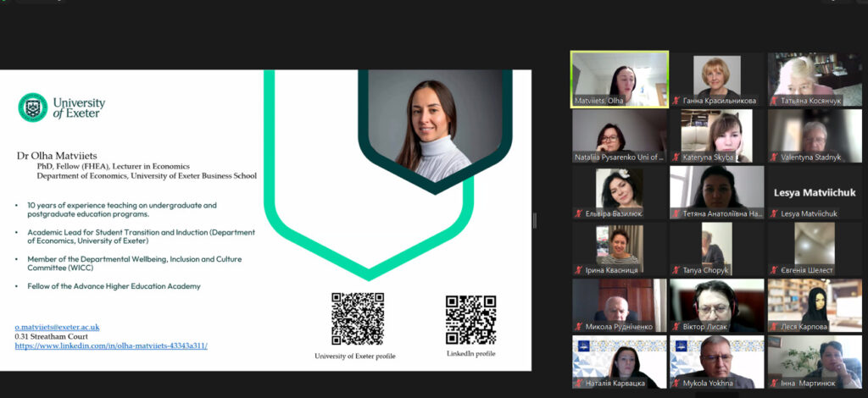The width and height of the screenshot is (868, 398).
Task: Click the presenter photo on the slide
Action: click(435, 127)
